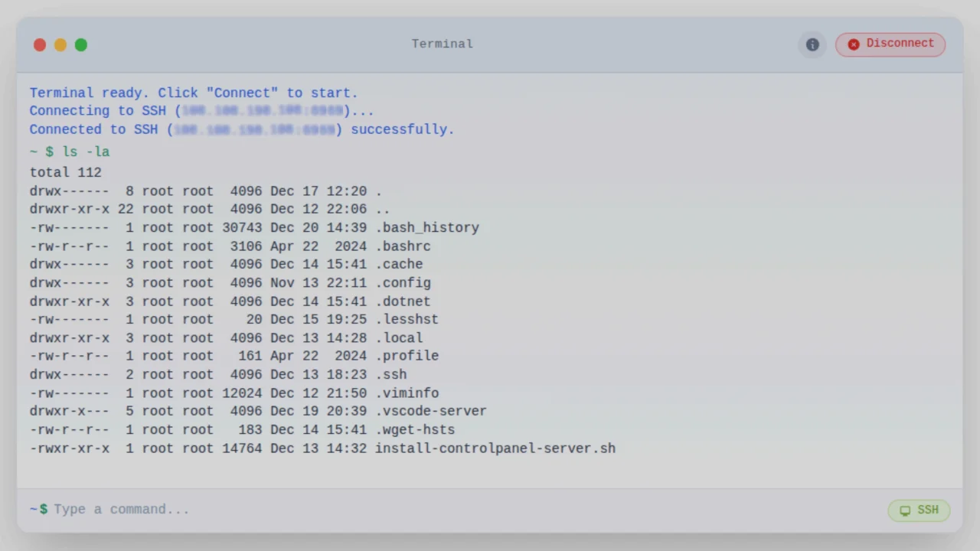Click the Disconnect button
This screenshot has height=551, width=980.
pos(890,44)
